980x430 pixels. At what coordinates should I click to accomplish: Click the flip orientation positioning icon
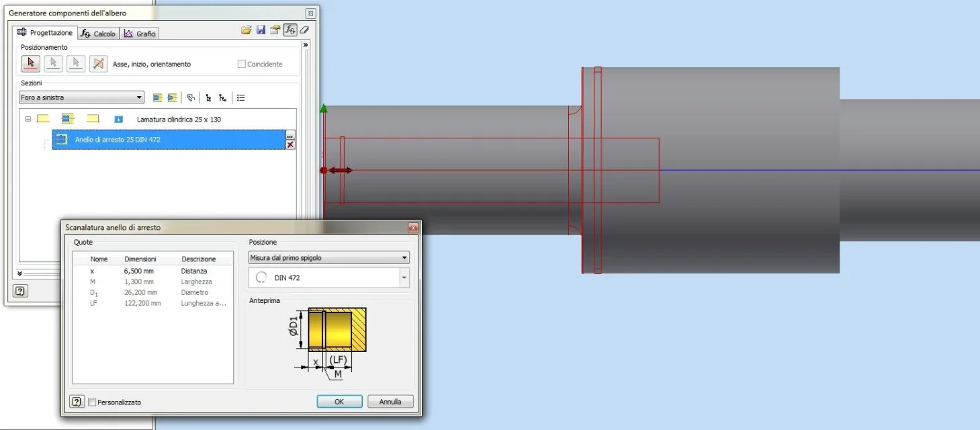pos(99,64)
